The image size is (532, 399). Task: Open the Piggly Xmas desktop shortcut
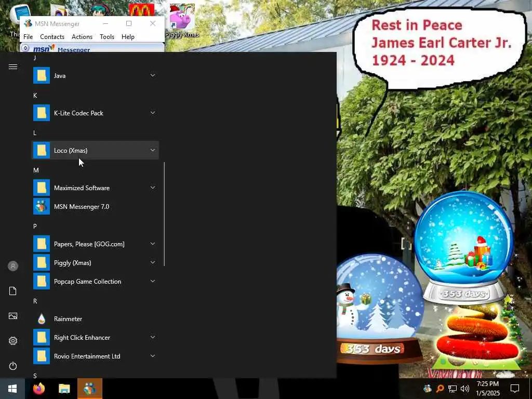[182, 20]
